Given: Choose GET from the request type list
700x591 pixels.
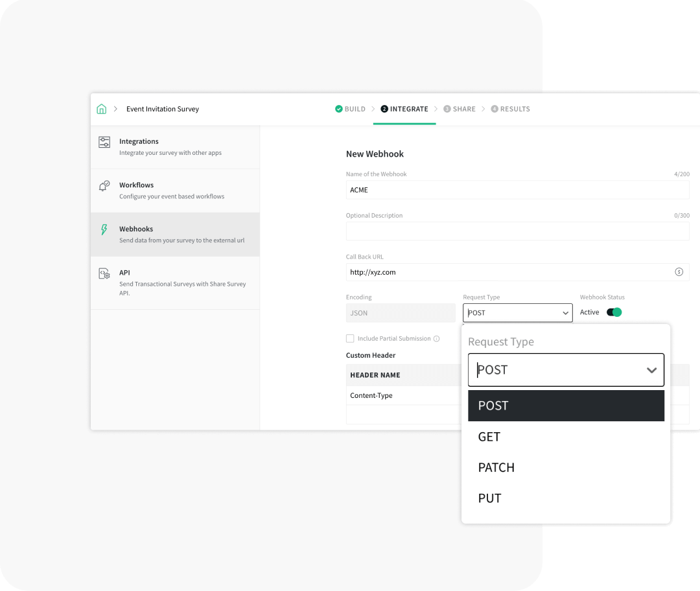Looking at the screenshot, I should (x=489, y=437).
